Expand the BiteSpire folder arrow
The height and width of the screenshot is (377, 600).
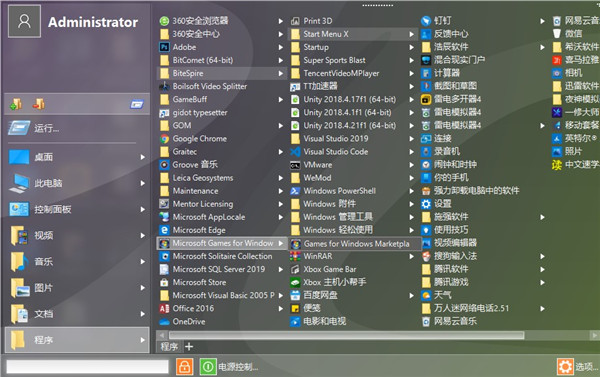pyautogui.click(x=281, y=73)
